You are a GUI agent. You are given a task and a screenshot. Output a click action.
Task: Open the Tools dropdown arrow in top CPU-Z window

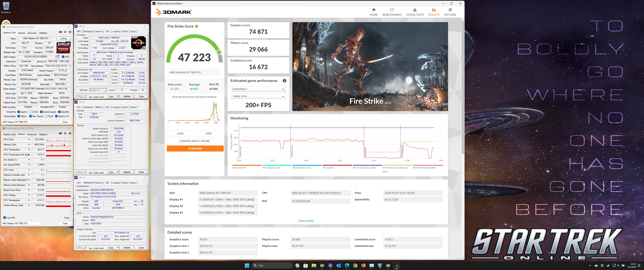click(x=118, y=97)
